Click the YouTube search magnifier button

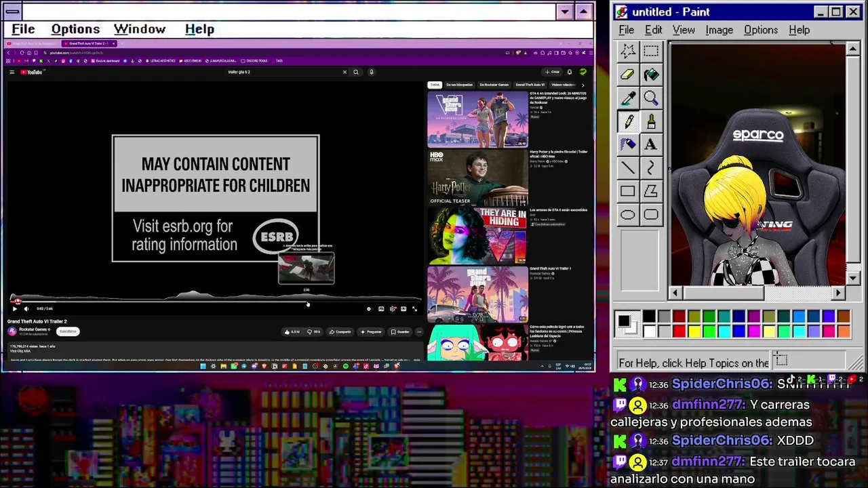click(355, 72)
